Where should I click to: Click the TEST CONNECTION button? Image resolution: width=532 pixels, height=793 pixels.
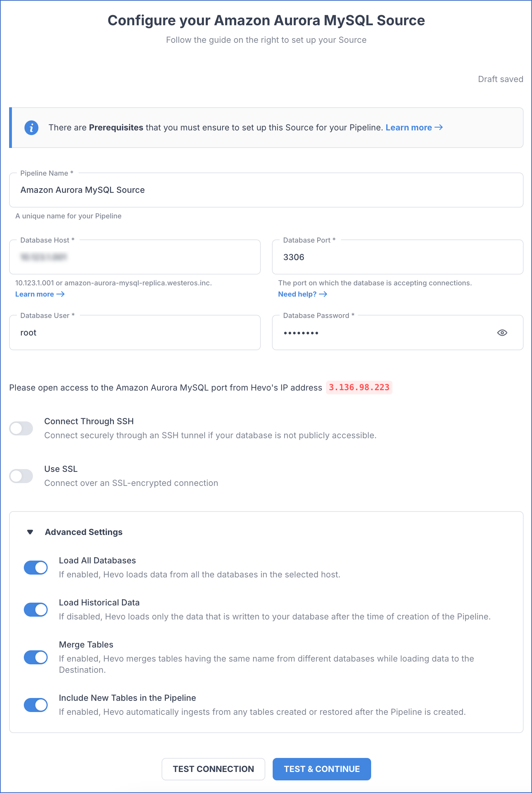[x=213, y=769]
